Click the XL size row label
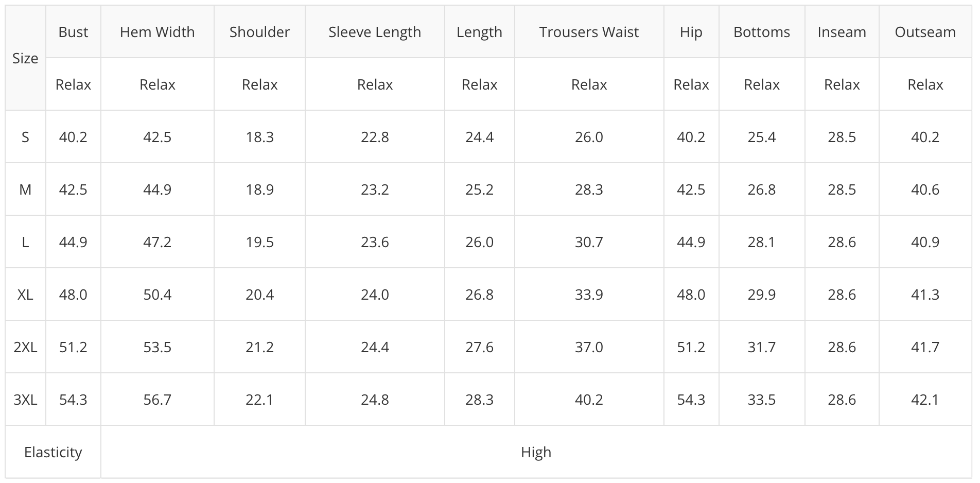The height and width of the screenshot is (483, 980). pyautogui.click(x=25, y=295)
